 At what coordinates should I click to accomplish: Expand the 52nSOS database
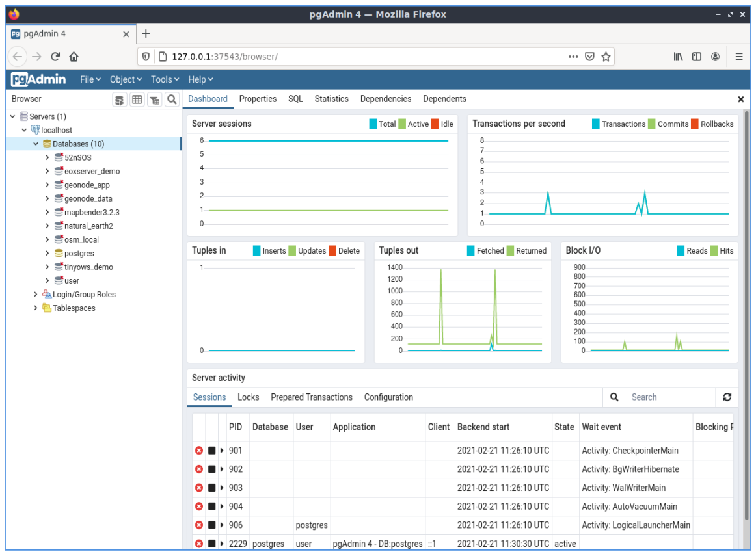(x=47, y=157)
